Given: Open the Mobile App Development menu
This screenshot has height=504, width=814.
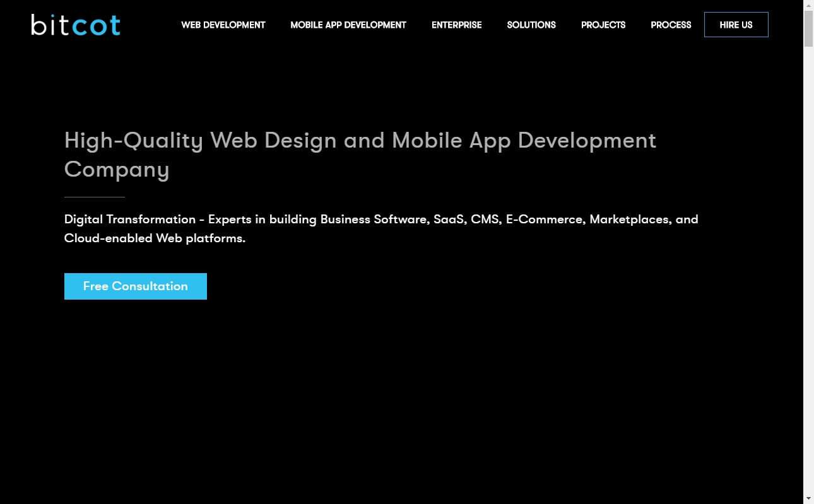Looking at the screenshot, I should click(x=348, y=25).
